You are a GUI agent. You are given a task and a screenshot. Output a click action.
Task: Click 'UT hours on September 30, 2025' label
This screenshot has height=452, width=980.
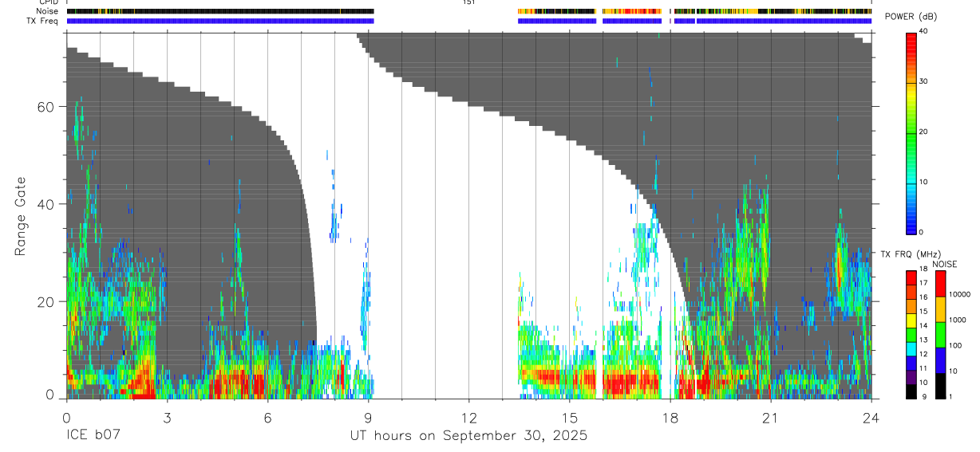(468, 436)
